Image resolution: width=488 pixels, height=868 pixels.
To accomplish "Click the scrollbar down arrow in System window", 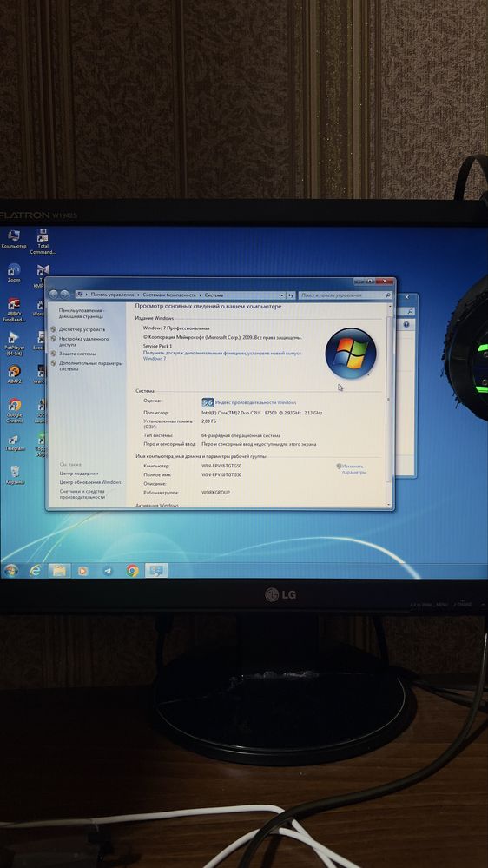I will 389,504.
